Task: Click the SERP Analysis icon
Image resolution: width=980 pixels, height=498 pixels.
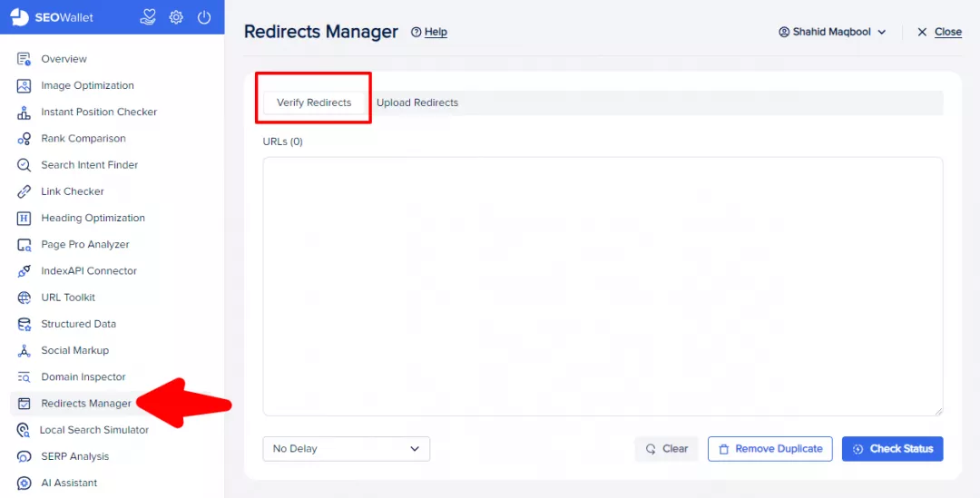Action: 23,457
